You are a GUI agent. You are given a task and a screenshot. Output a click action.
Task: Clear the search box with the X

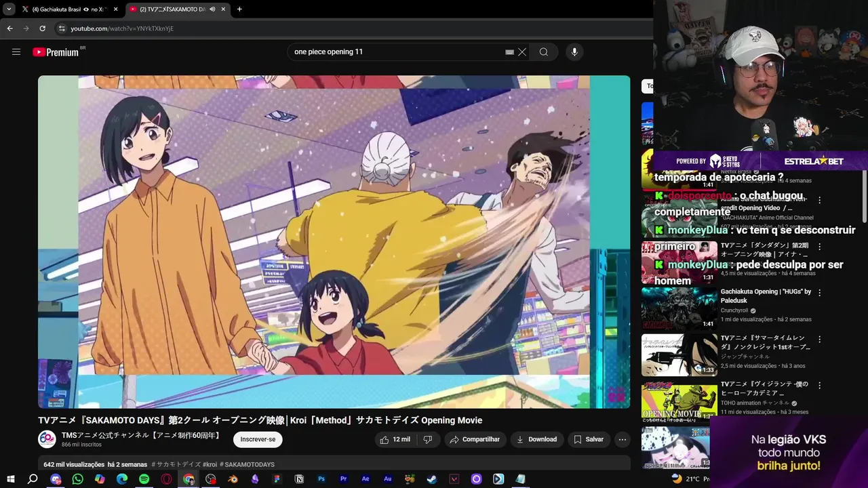[522, 52]
